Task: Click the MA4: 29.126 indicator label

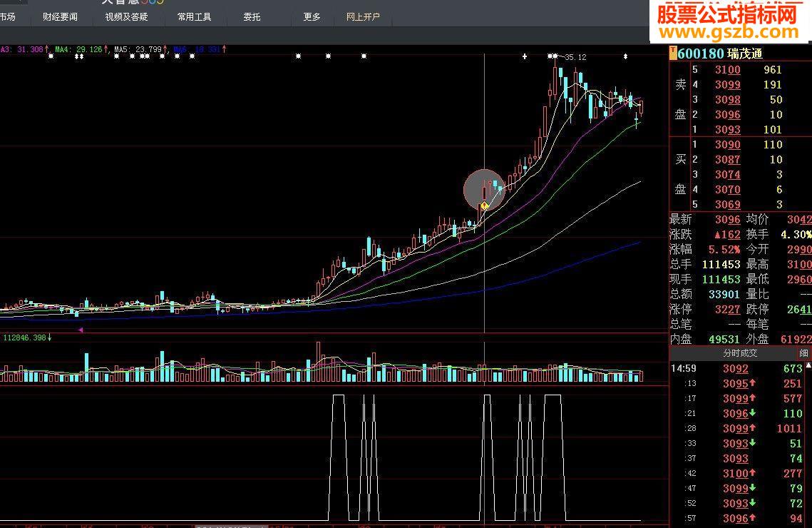Action: 82,49
